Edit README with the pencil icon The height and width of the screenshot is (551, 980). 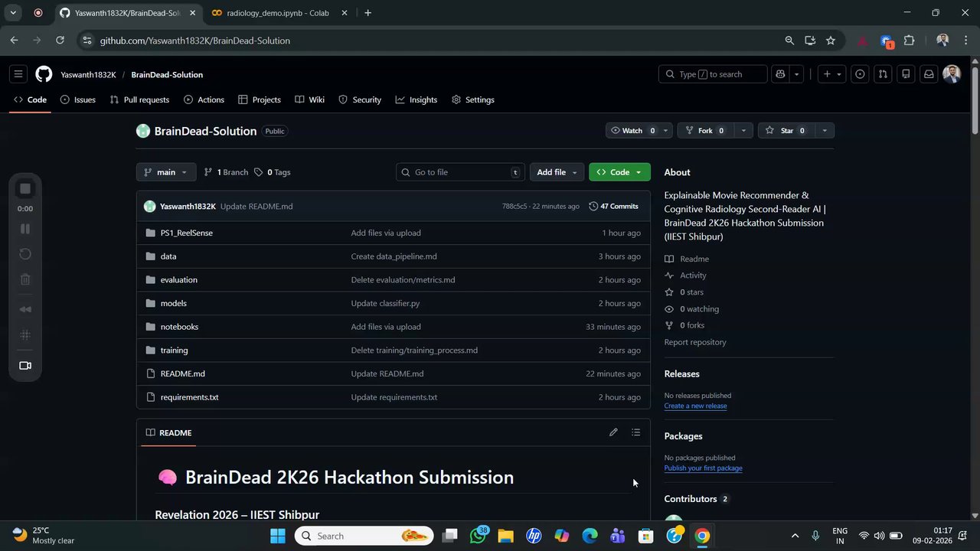pyautogui.click(x=613, y=432)
